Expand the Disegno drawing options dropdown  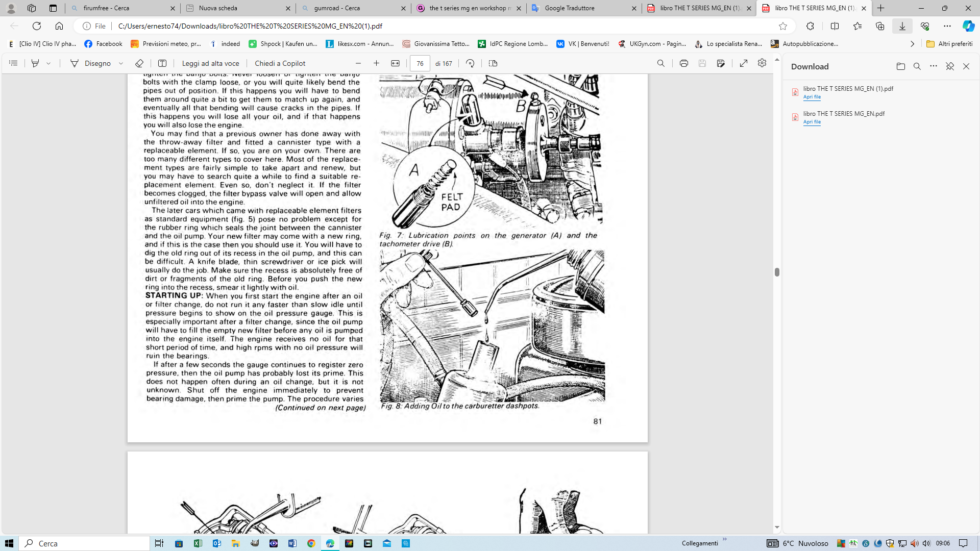pos(121,63)
